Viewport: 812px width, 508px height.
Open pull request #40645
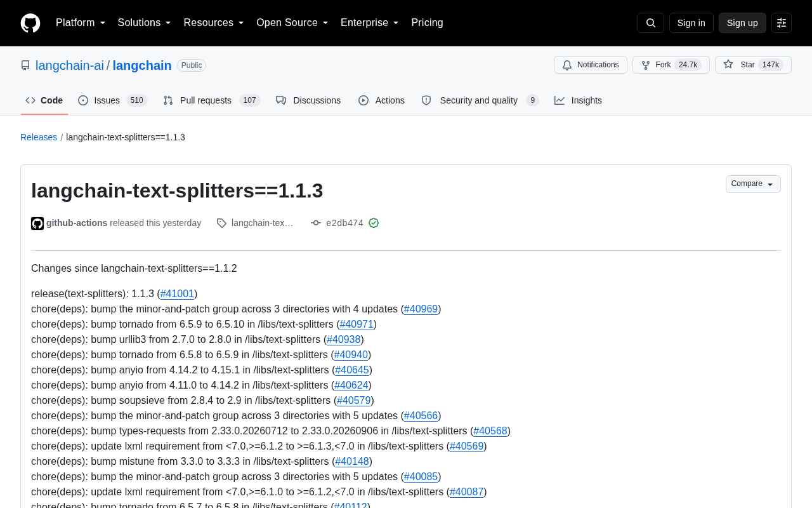(352, 370)
